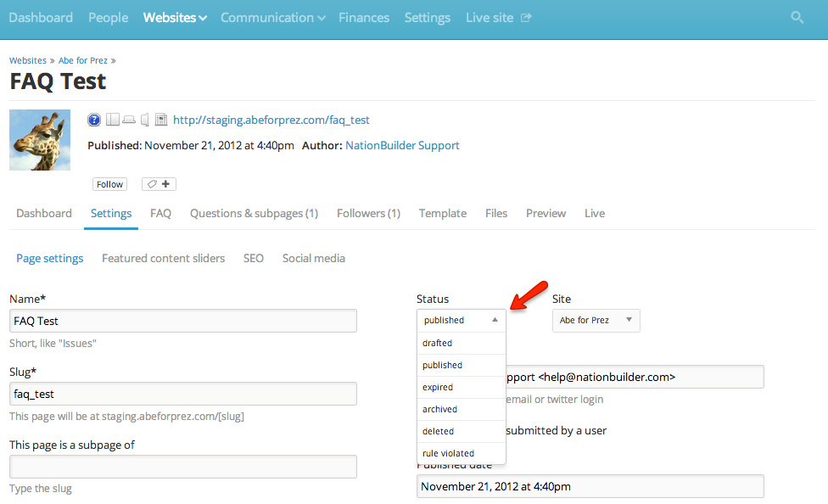Viewport: 828px width, 504px height.
Task: Click the Follow button
Action: [109, 184]
